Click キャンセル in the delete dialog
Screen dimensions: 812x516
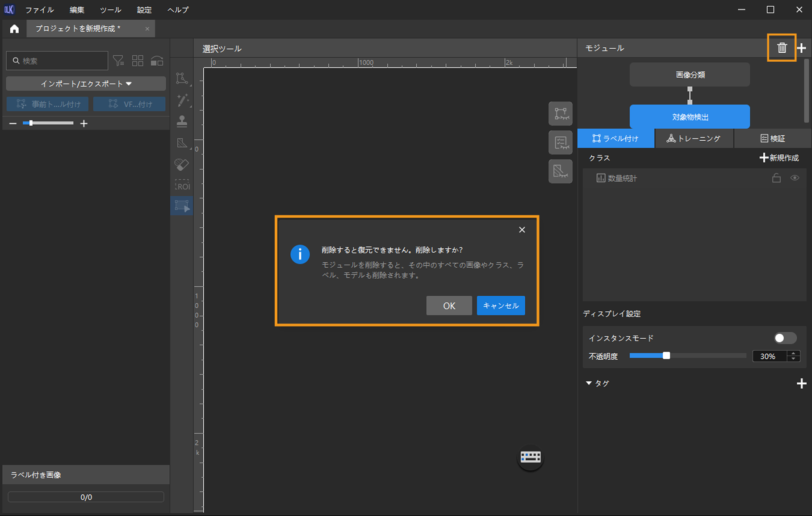click(x=501, y=306)
